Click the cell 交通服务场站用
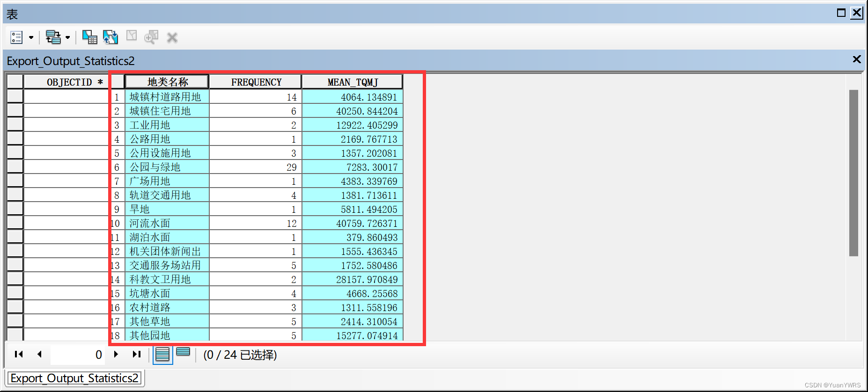 (167, 265)
